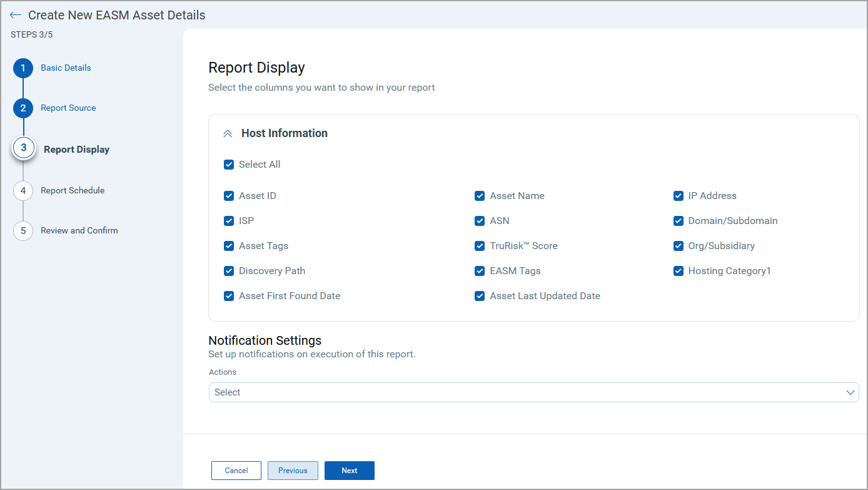Disable the TruRisk Score column
The height and width of the screenshot is (490, 868).
[480, 246]
